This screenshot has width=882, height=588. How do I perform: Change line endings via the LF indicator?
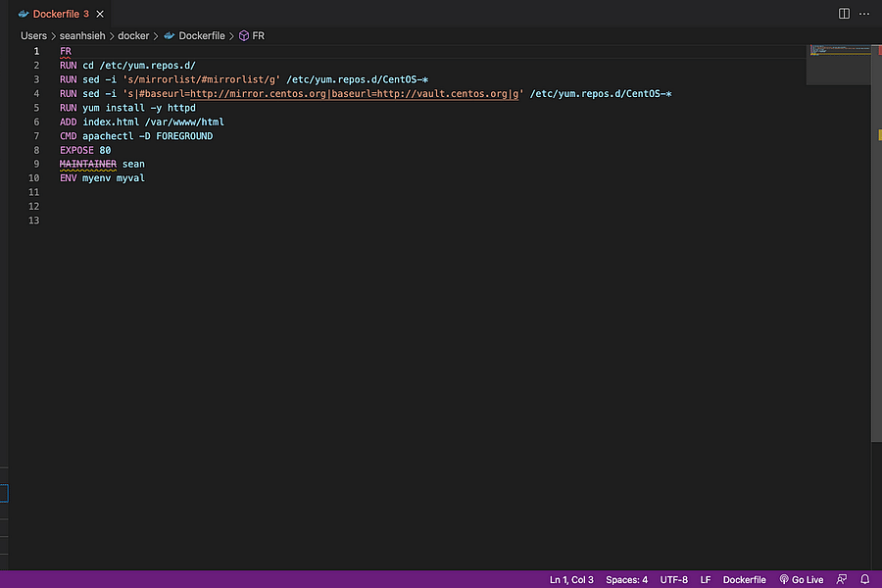click(x=705, y=579)
